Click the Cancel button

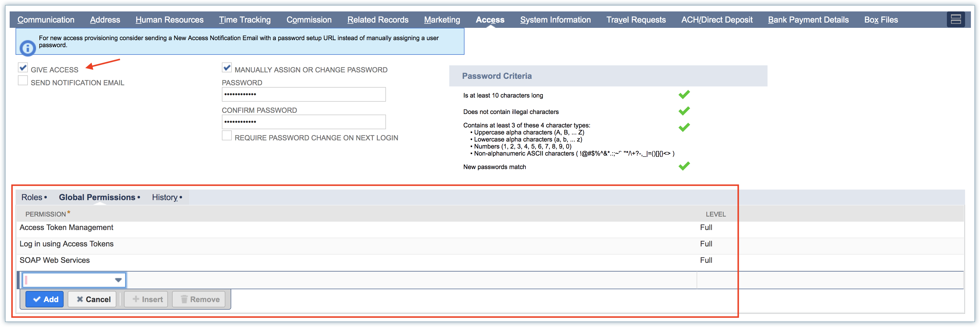92,299
